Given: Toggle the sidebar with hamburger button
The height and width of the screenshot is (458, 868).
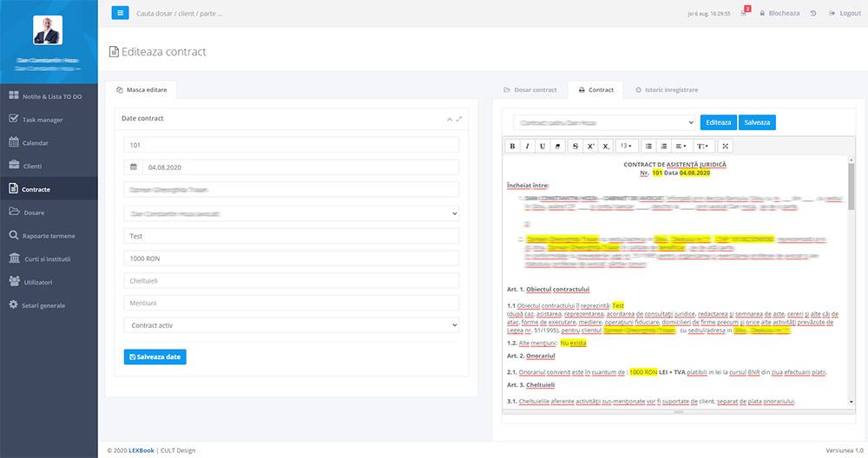Looking at the screenshot, I should (120, 13).
